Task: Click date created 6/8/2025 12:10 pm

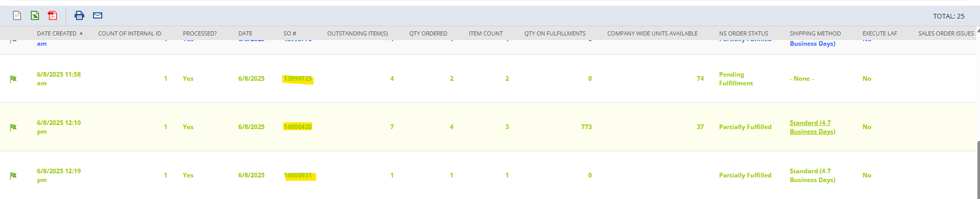Action: pos(59,127)
